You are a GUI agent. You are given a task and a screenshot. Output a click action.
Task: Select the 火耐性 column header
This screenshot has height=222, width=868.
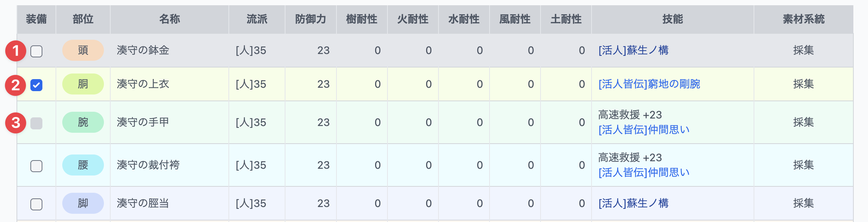click(413, 19)
